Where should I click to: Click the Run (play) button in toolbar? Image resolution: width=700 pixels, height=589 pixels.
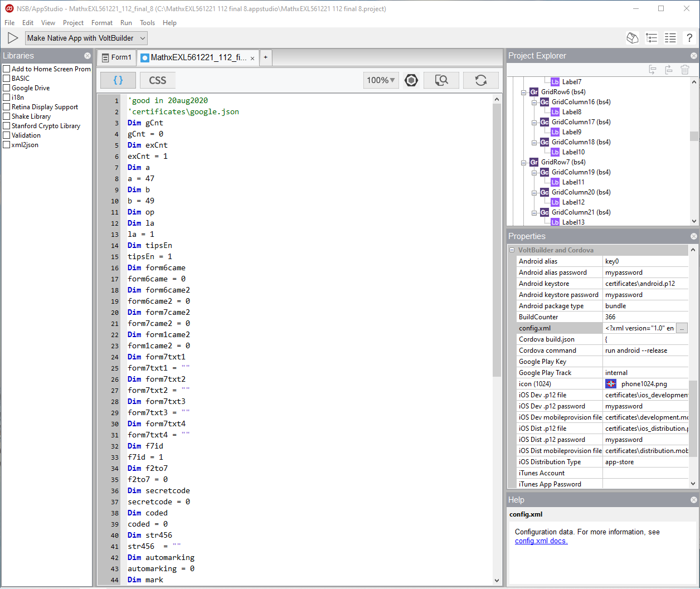point(13,38)
